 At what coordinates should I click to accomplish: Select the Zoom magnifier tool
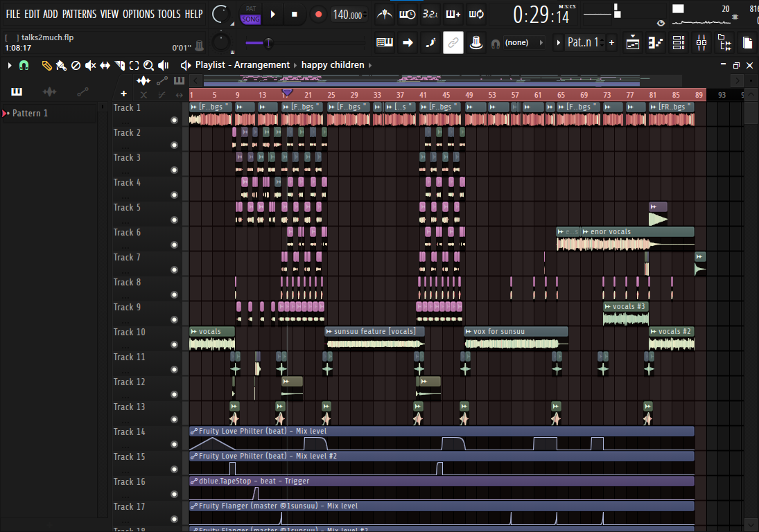[148, 65]
